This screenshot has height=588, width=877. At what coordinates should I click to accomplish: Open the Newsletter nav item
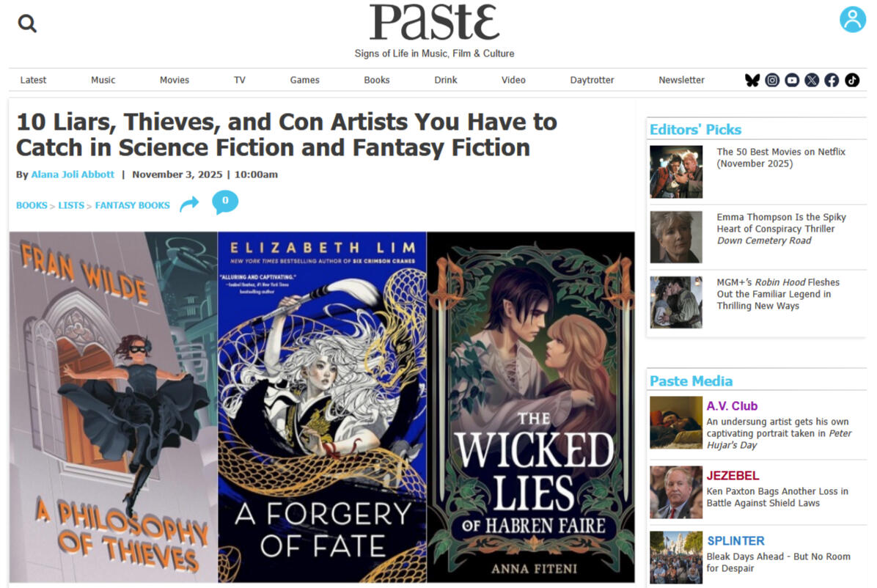[681, 80]
